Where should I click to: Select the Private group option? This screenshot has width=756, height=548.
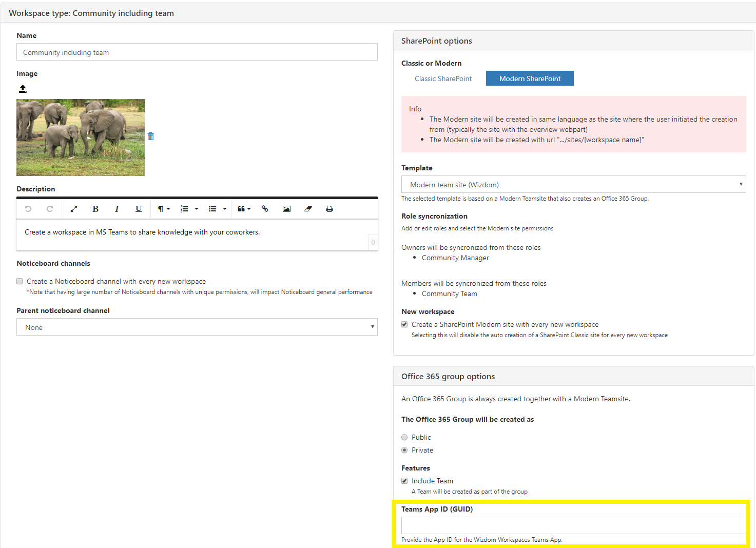[404, 450]
